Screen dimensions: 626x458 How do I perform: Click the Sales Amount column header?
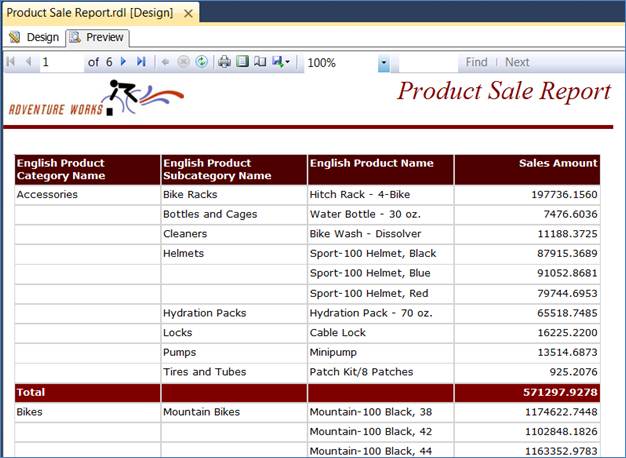click(527, 169)
